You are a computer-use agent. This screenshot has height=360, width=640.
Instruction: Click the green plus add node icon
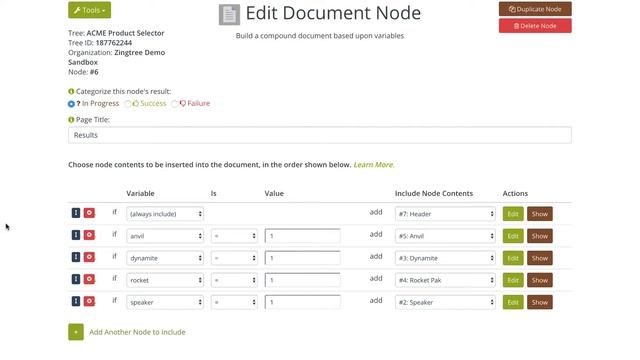[x=76, y=332]
